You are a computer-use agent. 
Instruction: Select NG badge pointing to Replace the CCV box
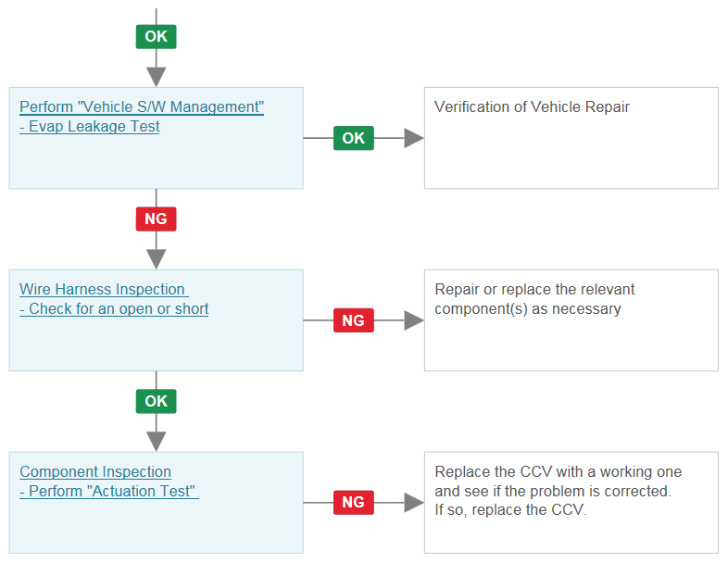pos(353,502)
